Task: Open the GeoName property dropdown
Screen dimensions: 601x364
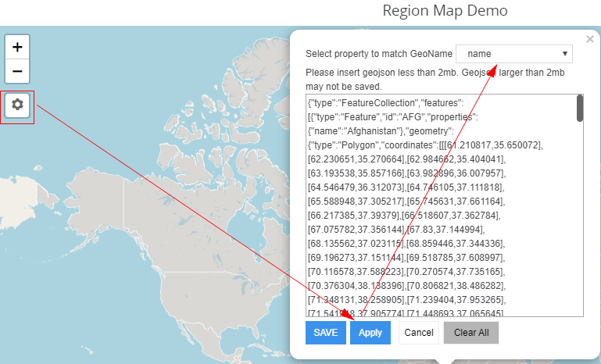Action: tap(514, 54)
